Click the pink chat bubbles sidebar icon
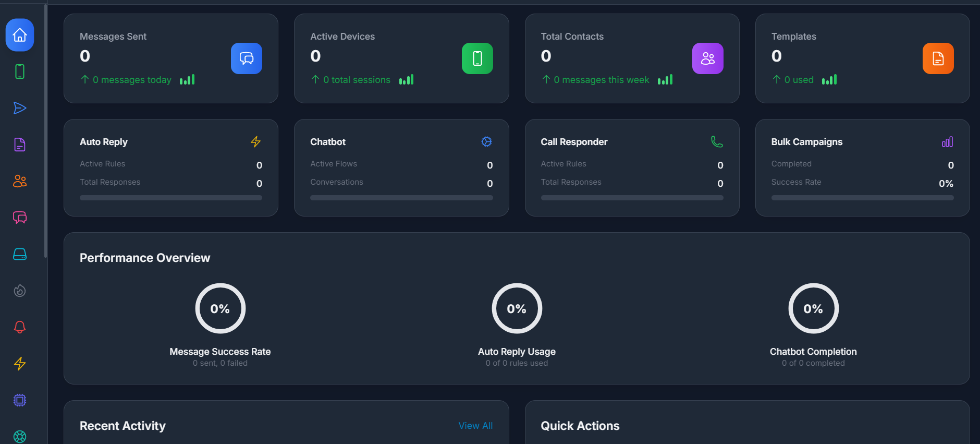The image size is (980, 444). (x=20, y=218)
